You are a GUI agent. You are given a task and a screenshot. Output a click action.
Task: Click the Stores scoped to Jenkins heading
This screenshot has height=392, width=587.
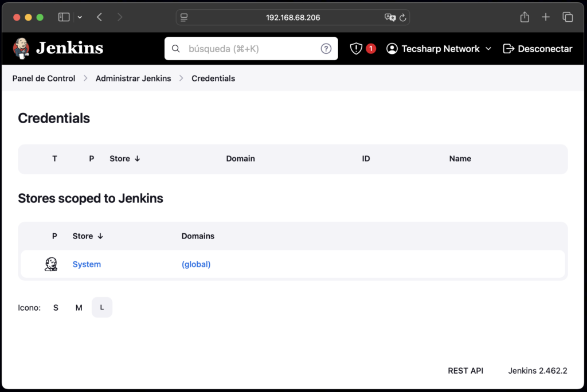(91, 198)
